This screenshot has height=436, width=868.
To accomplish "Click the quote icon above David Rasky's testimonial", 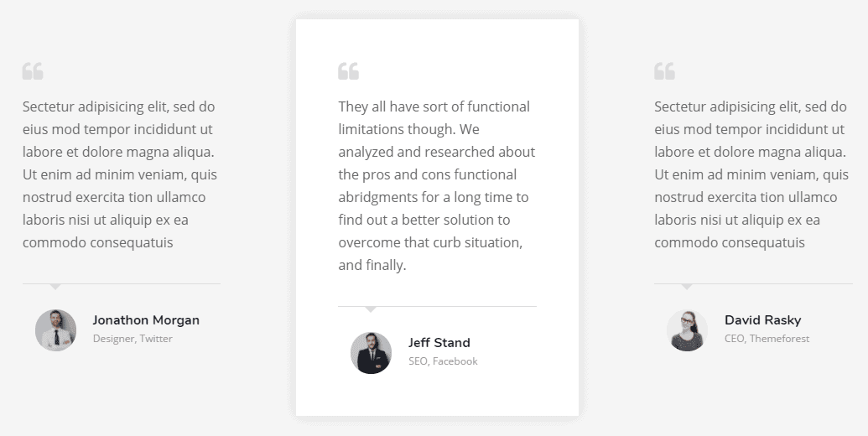I will click(x=664, y=71).
